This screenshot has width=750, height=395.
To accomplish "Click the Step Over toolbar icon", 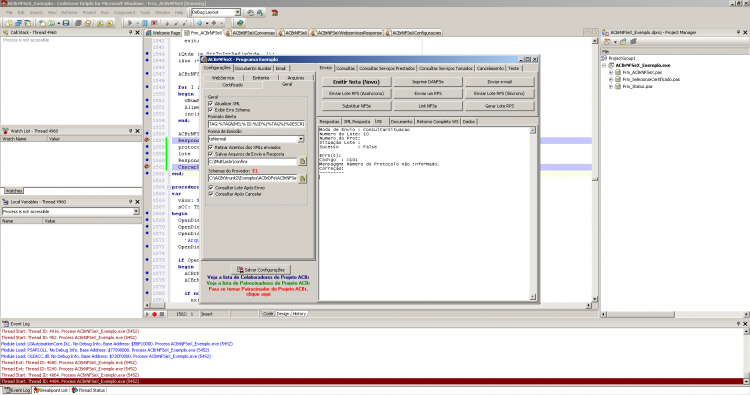I will 176,23.
